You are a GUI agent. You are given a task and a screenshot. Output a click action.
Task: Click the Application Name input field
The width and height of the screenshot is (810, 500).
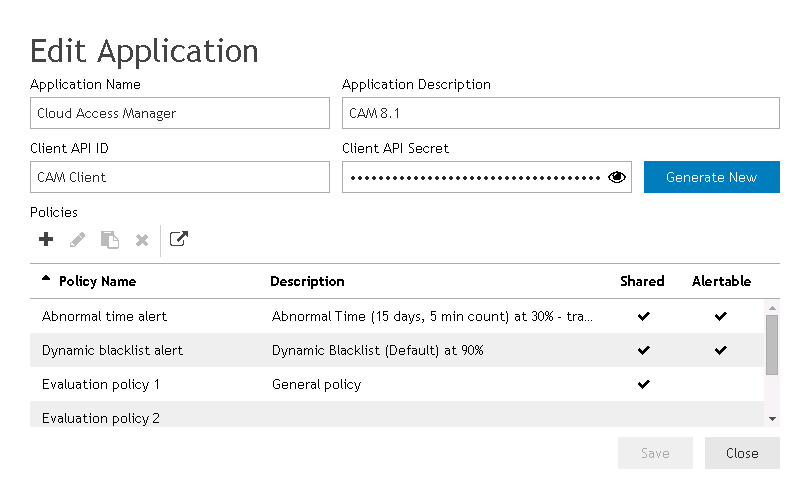coord(180,113)
